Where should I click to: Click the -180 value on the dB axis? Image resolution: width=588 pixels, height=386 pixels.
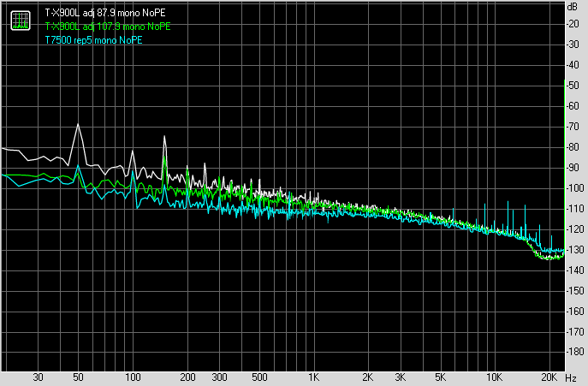tap(575, 352)
